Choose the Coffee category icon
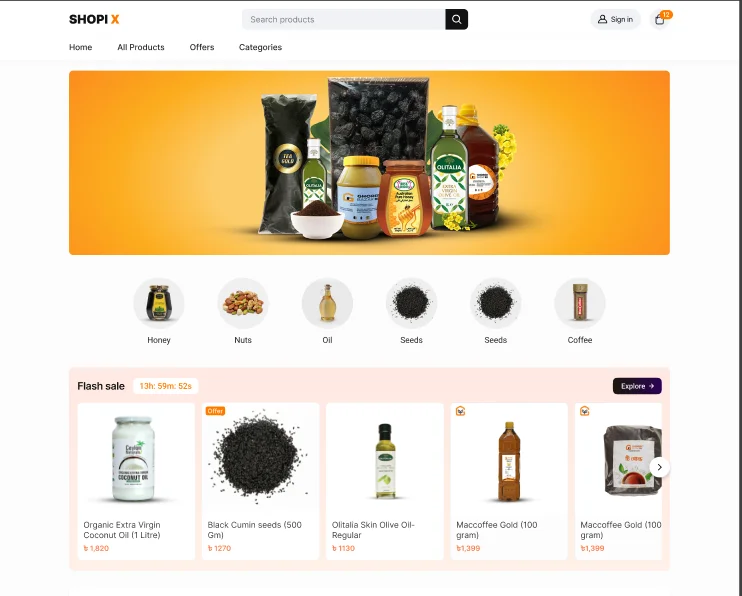742x596 pixels. click(580, 303)
